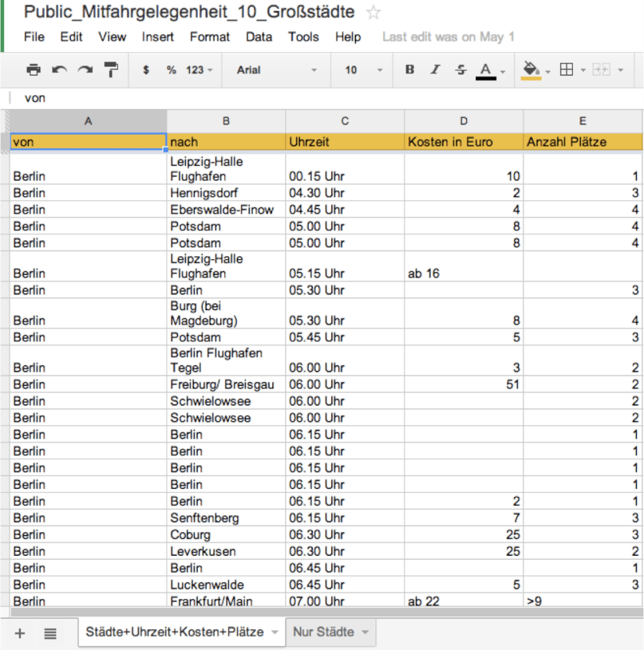Click the Undo arrow icon
Image resolution: width=644 pixels, height=650 pixels.
(x=60, y=70)
